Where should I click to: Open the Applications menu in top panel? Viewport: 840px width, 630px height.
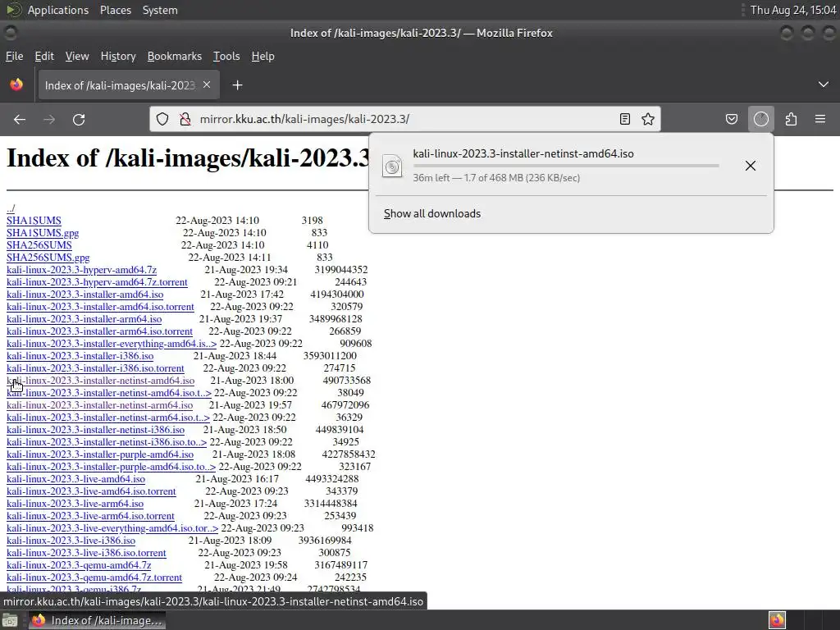58,10
